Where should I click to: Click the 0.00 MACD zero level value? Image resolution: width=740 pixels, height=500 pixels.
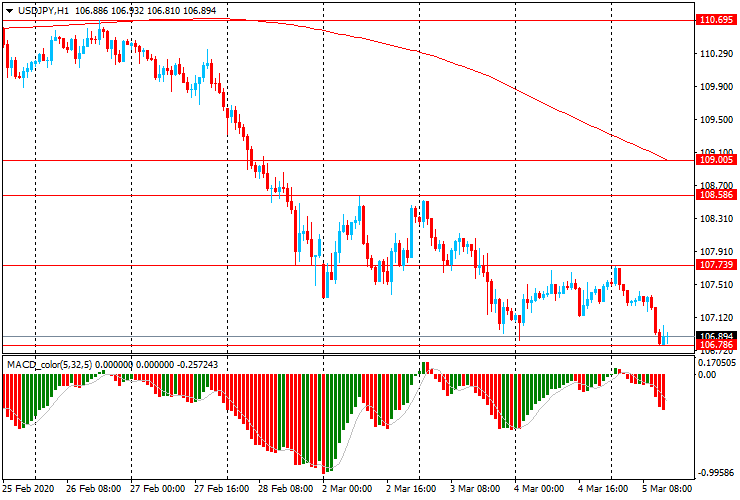click(707, 374)
